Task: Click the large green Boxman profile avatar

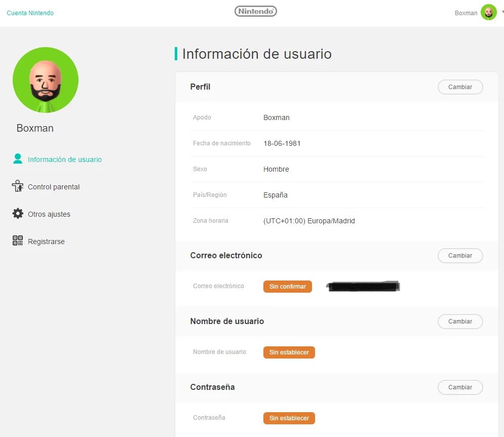Action: pos(46,80)
